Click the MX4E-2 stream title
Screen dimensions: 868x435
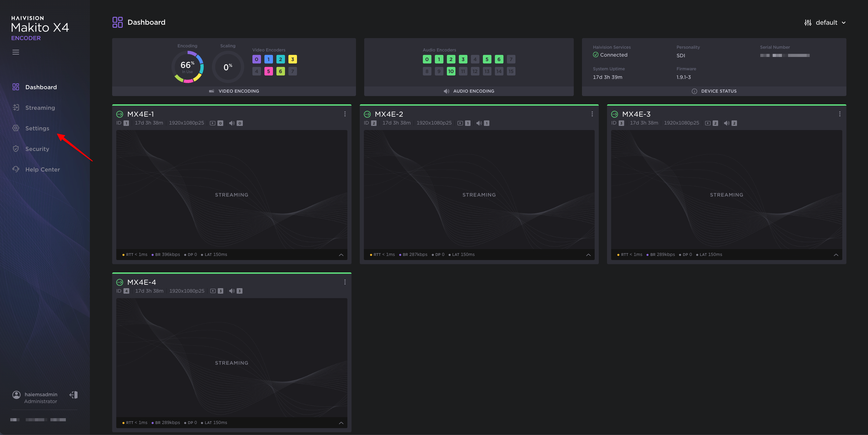coord(389,114)
